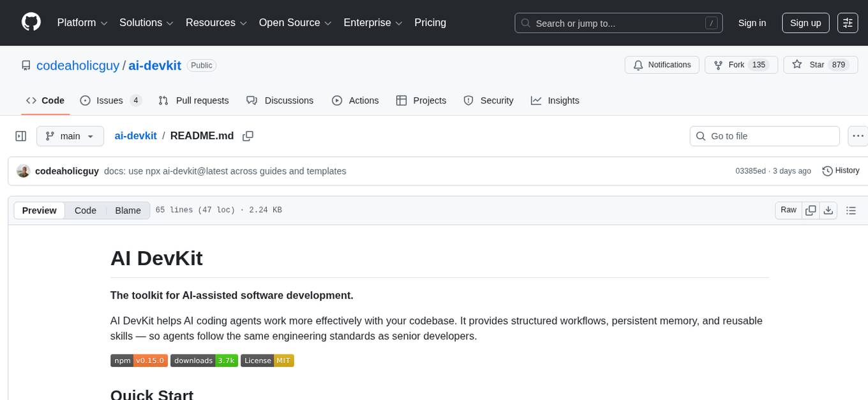Screen dimensions: 868x400
Task: Click the GitHub logo icon
Action: pyautogui.click(x=31, y=22)
